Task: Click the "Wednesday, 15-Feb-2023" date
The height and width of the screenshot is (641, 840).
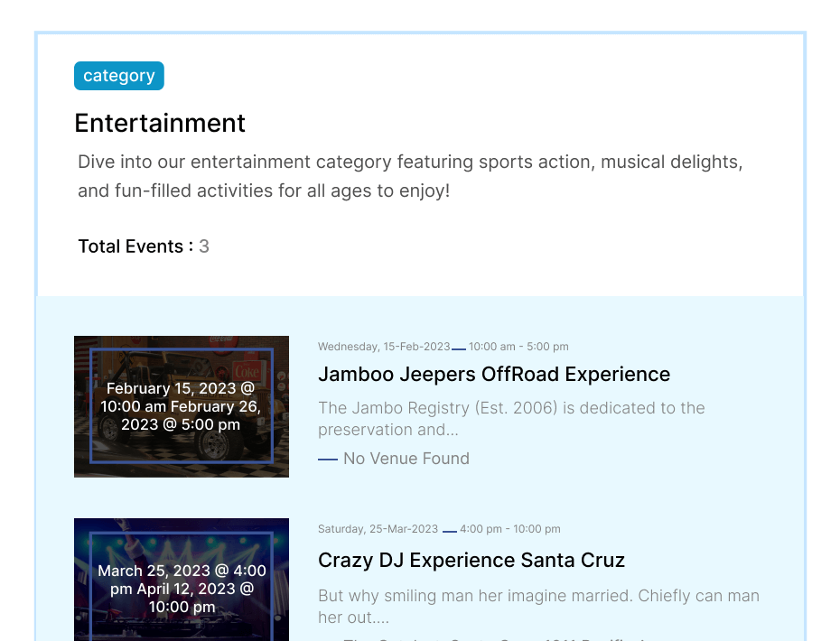Action: pyautogui.click(x=384, y=347)
